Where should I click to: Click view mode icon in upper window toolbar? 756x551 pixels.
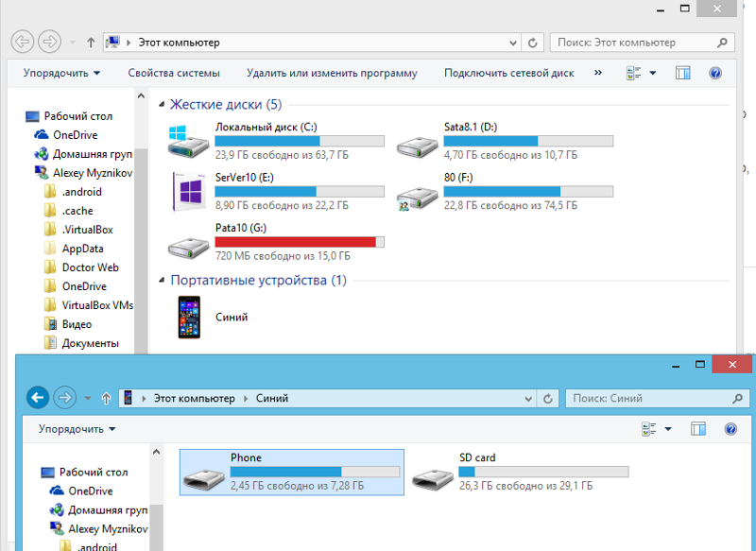click(x=633, y=74)
